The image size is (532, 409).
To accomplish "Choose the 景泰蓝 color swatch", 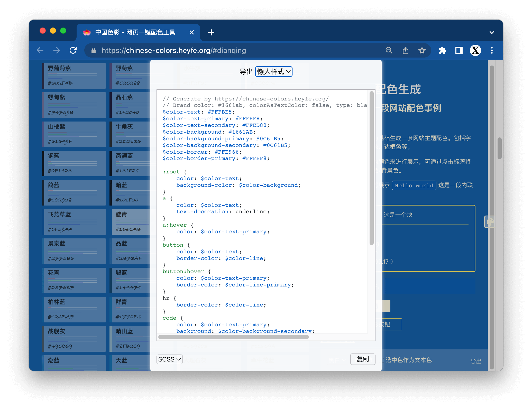I will pyautogui.click(x=74, y=251).
